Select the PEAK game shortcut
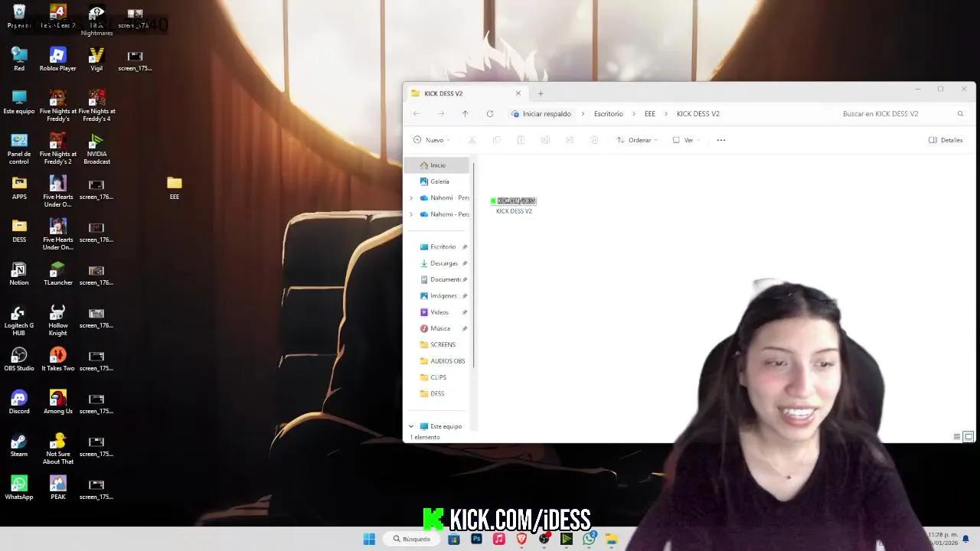The height and width of the screenshot is (551, 980). coord(57,488)
